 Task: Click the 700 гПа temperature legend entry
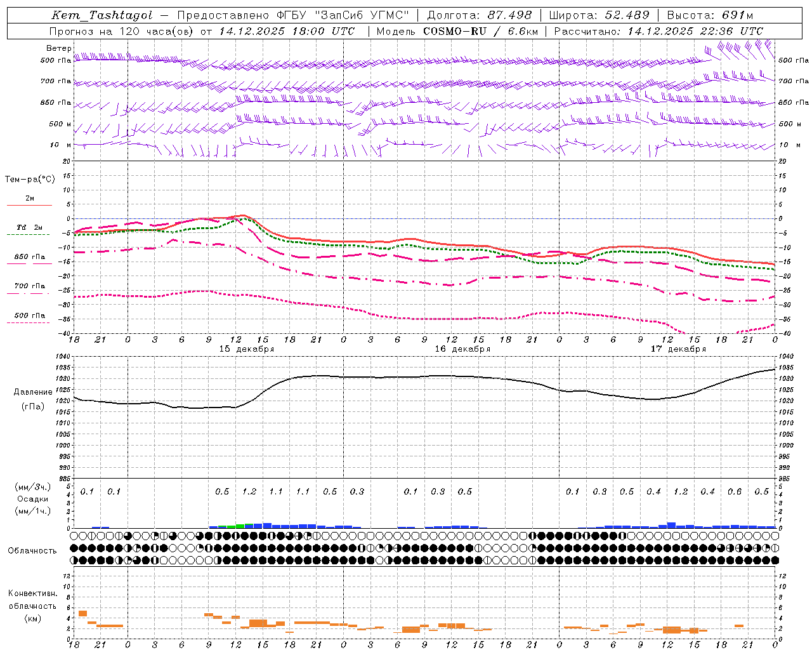coord(29,286)
